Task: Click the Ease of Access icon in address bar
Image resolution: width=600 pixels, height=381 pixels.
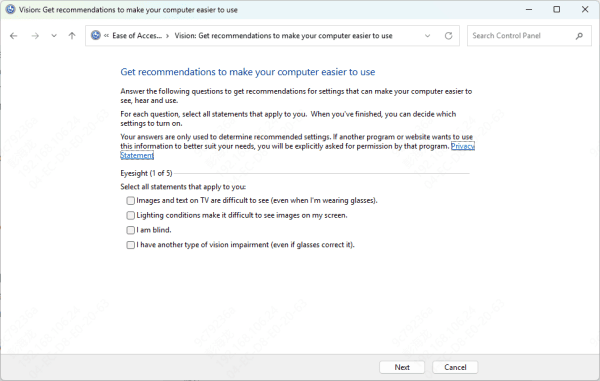Action: [x=96, y=36]
